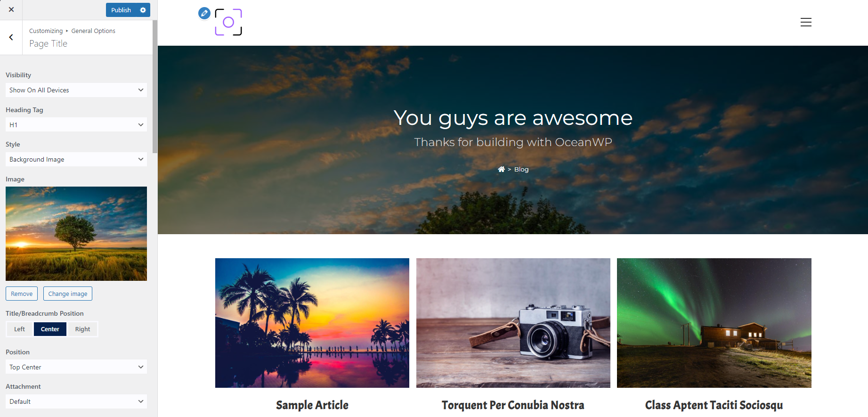Remove the page title background image
This screenshot has width=868, height=417.
[22, 294]
